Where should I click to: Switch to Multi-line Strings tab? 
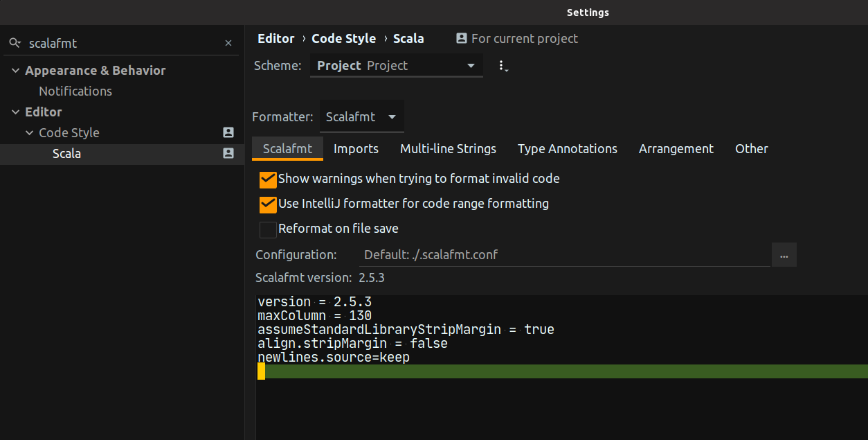[448, 149]
